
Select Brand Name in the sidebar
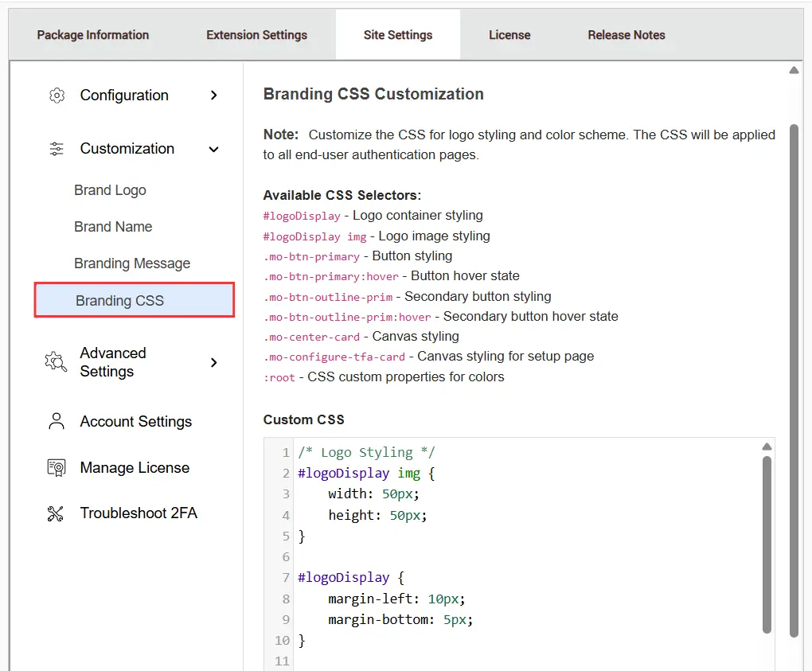point(113,227)
